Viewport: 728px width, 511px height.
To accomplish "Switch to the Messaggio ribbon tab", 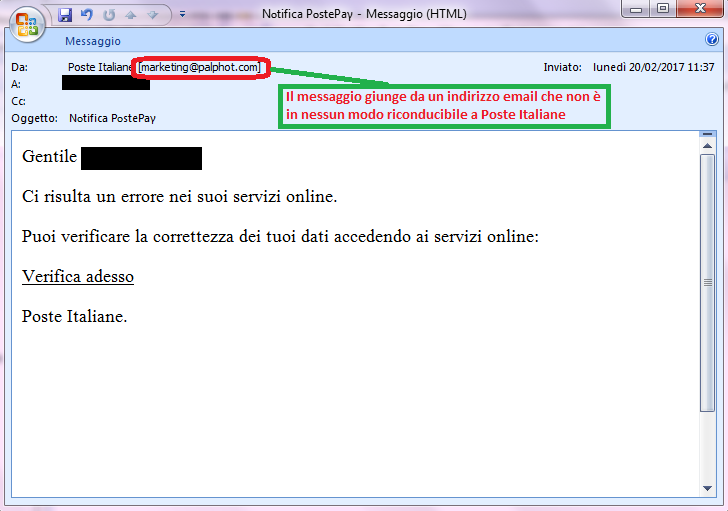I will click(93, 41).
